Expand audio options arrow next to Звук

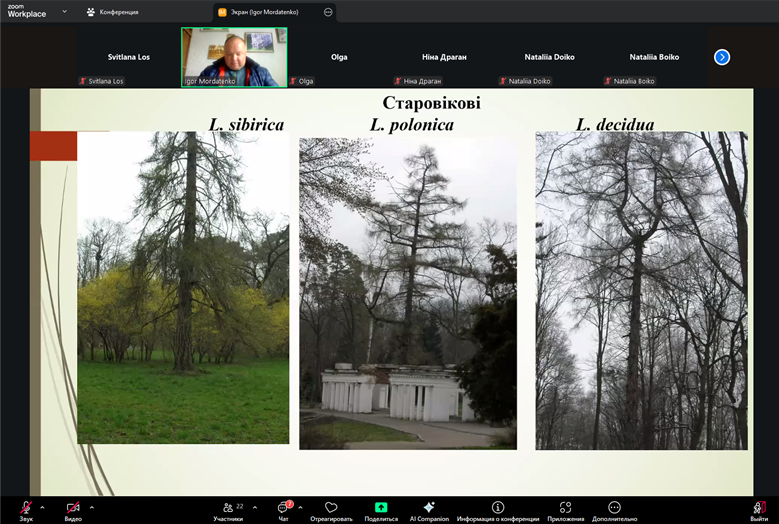pos(42,507)
